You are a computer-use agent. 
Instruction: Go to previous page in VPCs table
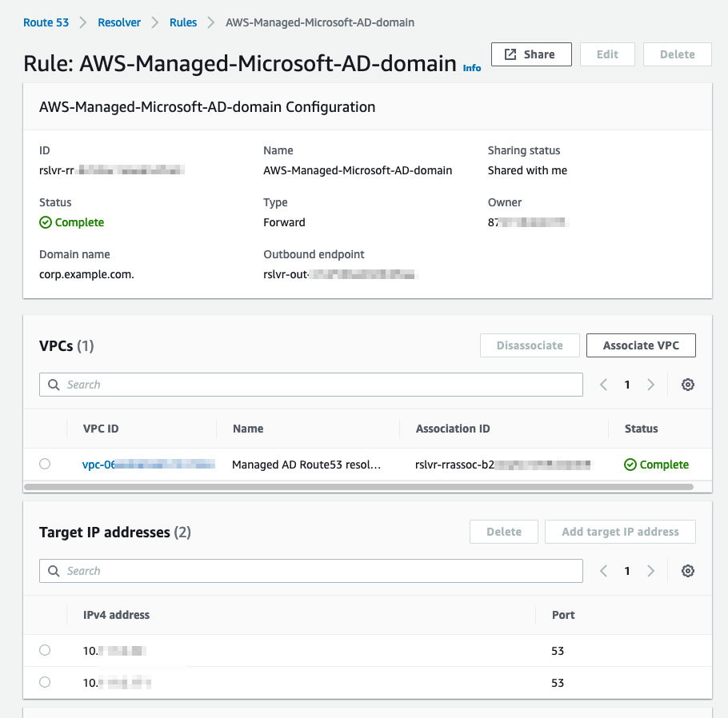click(603, 385)
